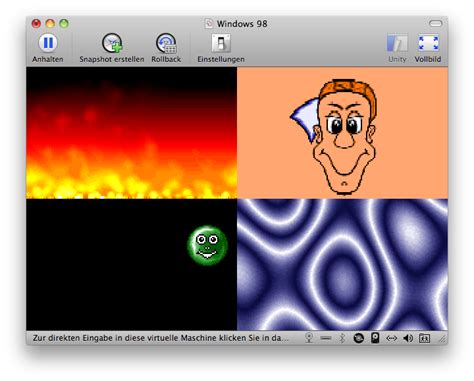Switch to Vollbild fullscreen mode
The image size is (474, 381).
coord(428,43)
